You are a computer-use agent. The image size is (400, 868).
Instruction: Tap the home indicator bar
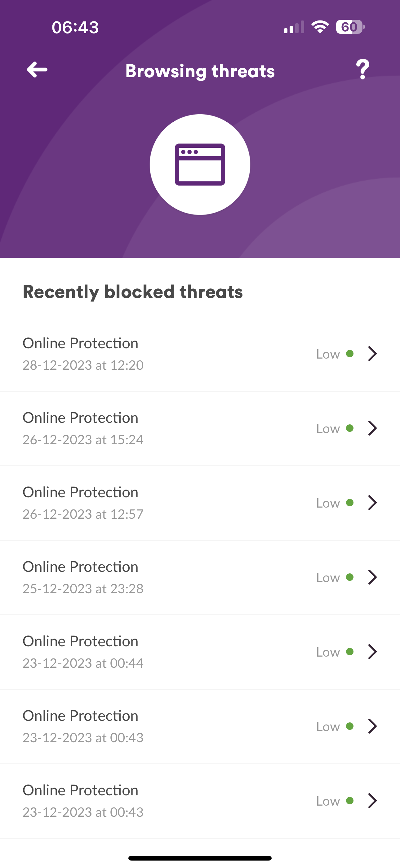[200, 858]
